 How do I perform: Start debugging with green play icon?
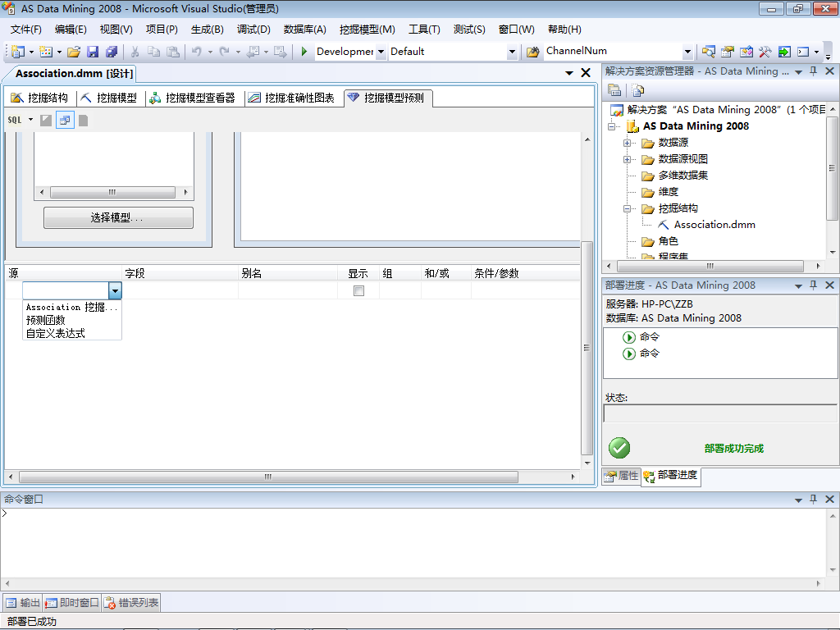tap(304, 52)
